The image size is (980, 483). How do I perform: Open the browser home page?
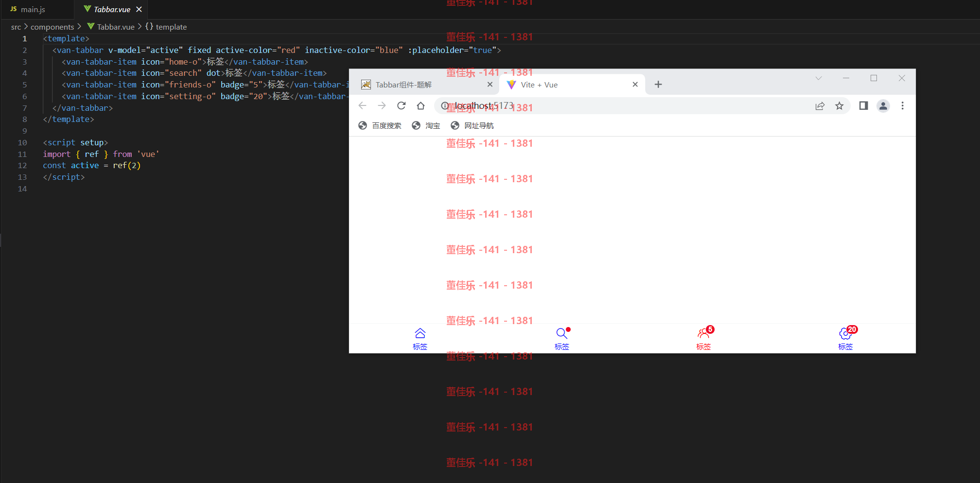pos(420,105)
